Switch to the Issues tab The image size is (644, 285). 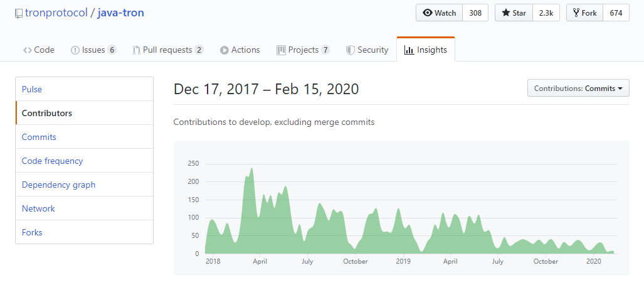[x=93, y=50]
